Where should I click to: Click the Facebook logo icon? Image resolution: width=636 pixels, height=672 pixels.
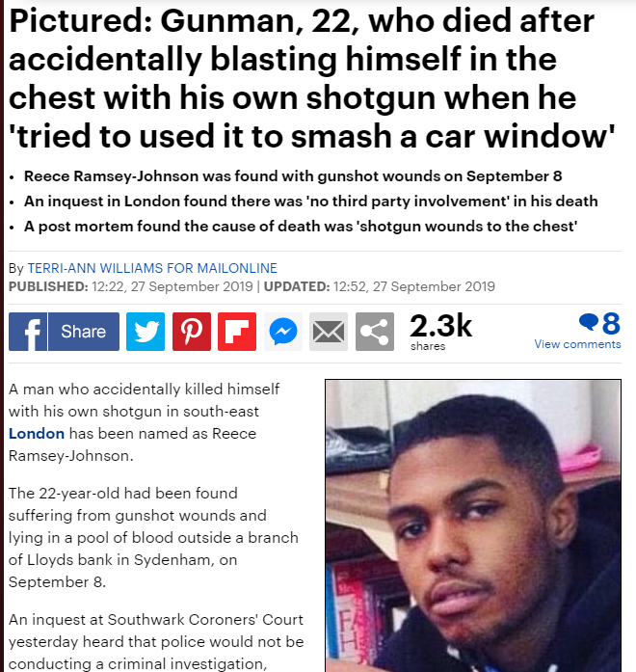pyautogui.click(x=28, y=332)
